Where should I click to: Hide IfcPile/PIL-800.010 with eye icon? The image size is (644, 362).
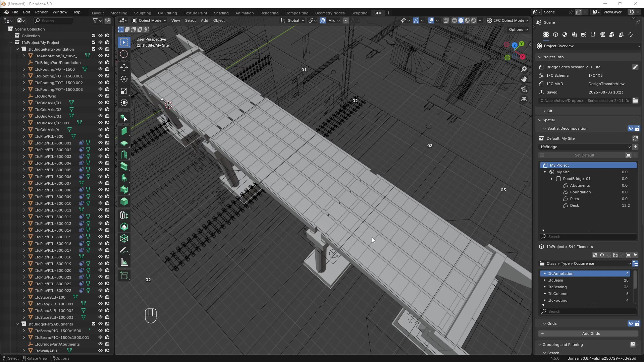(100, 203)
